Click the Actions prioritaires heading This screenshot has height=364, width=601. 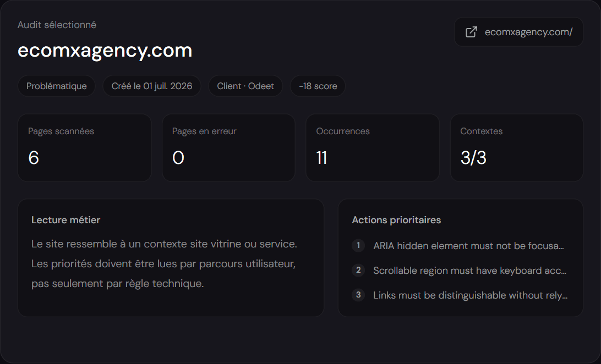pos(396,220)
